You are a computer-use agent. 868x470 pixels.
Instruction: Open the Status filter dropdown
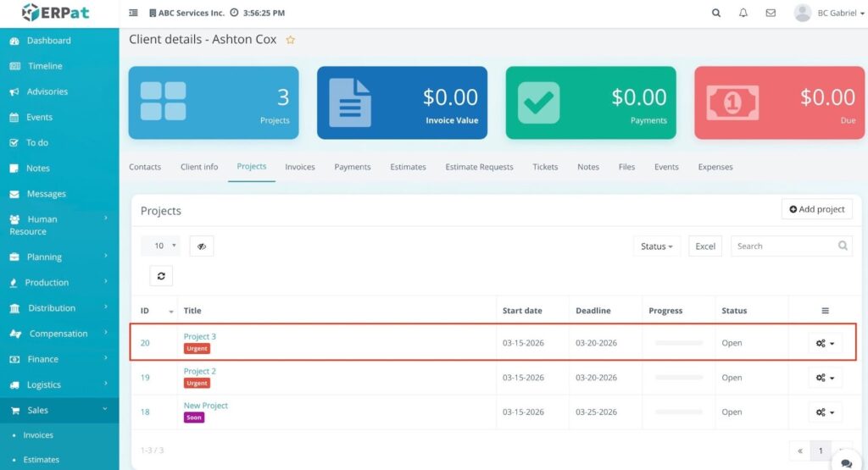click(x=656, y=246)
